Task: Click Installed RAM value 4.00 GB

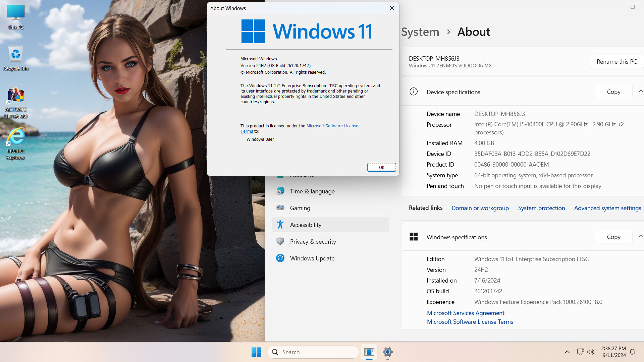Action: click(484, 143)
